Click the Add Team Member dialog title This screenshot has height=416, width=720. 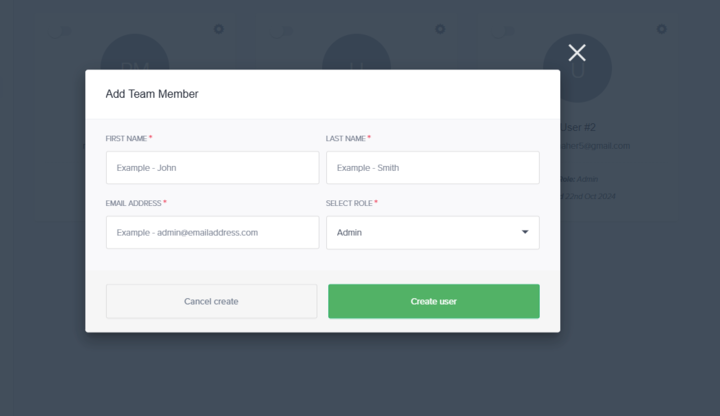pyautogui.click(x=152, y=94)
